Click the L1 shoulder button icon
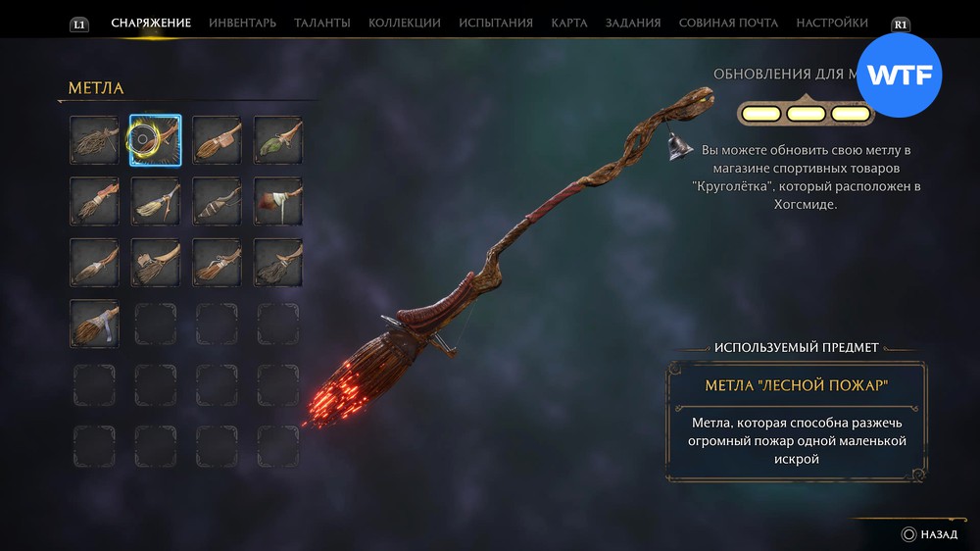The image size is (980, 551). (78, 25)
